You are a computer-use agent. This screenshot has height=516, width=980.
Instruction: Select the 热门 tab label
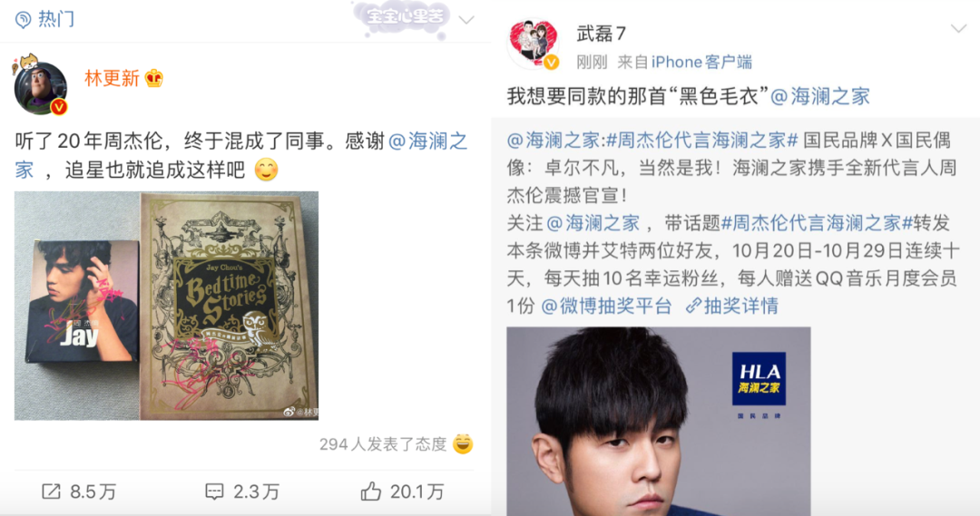(x=56, y=19)
